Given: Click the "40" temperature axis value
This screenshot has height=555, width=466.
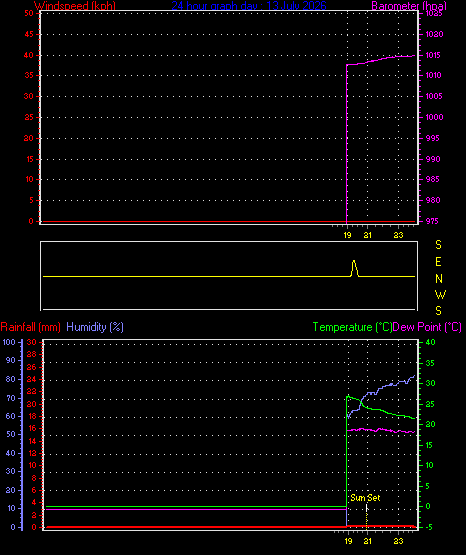Looking at the screenshot, I should click(x=430, y=342).
